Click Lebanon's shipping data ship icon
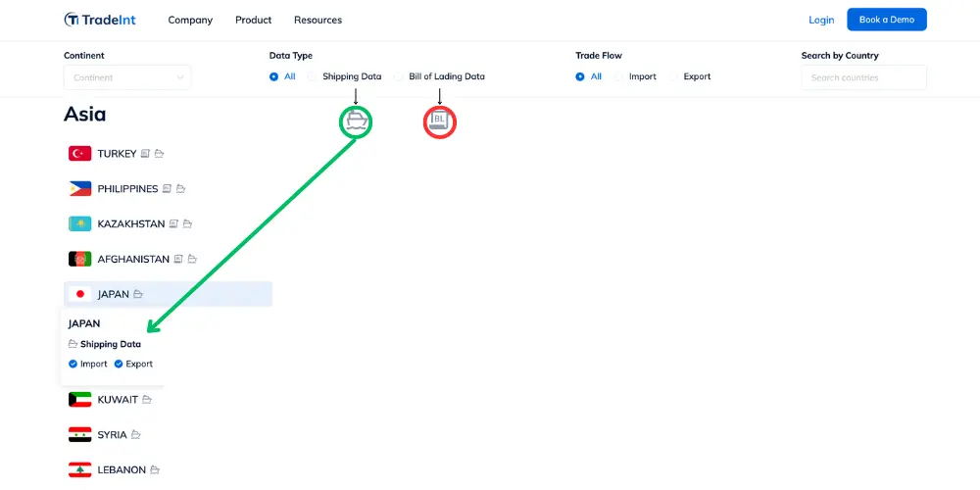This screenshot has width=980, height=490. 155,469
